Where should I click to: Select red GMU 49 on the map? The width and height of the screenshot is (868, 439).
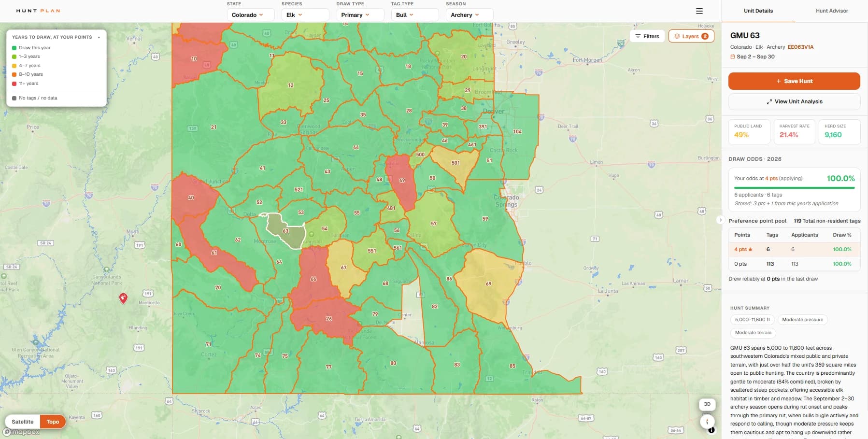point(402,180)
